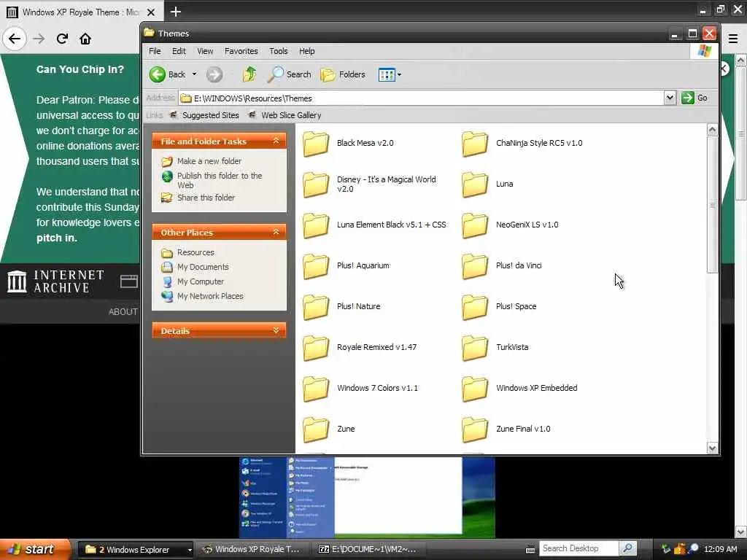
Task: Toggle the Folders pane
Action: coord(343,74)
